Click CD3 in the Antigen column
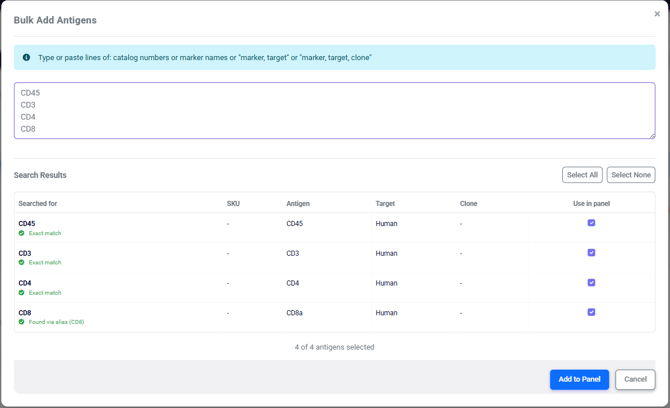 [293, 253]
